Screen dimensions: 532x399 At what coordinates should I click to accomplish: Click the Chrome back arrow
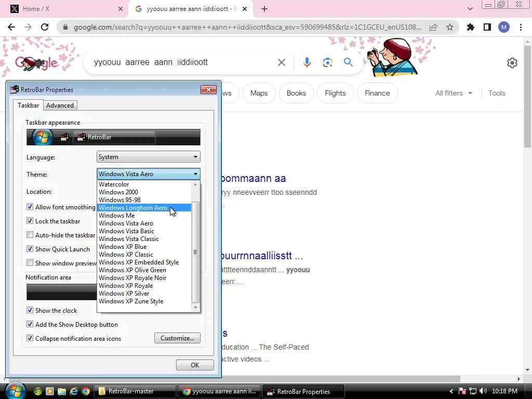(x=11, y=27)
